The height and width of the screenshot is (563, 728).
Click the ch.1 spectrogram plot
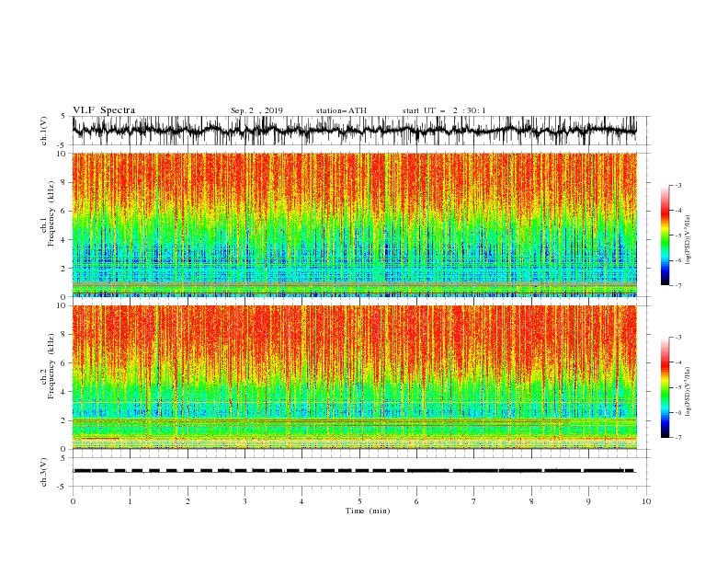pyautogui.click(x=355, y=224)
